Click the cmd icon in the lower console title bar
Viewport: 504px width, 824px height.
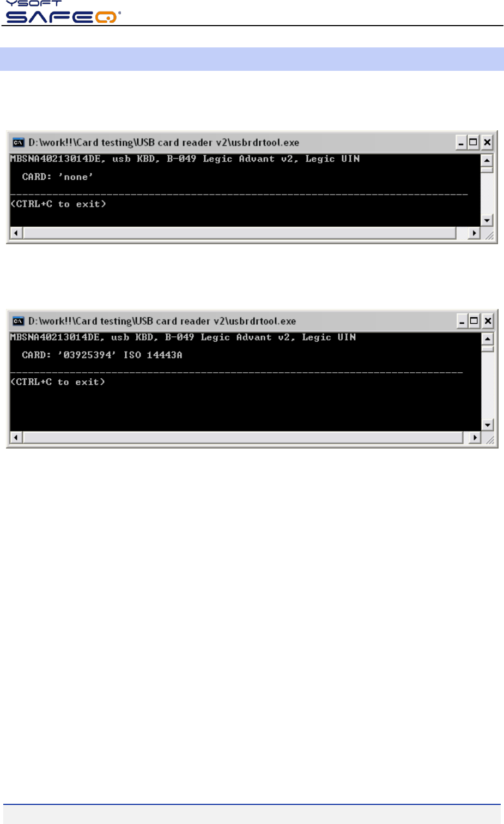click(19, 321)
